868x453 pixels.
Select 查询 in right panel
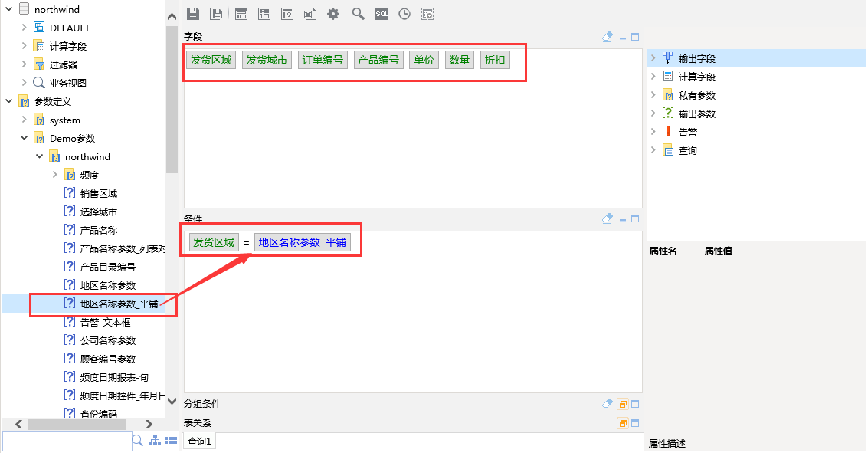687,151
